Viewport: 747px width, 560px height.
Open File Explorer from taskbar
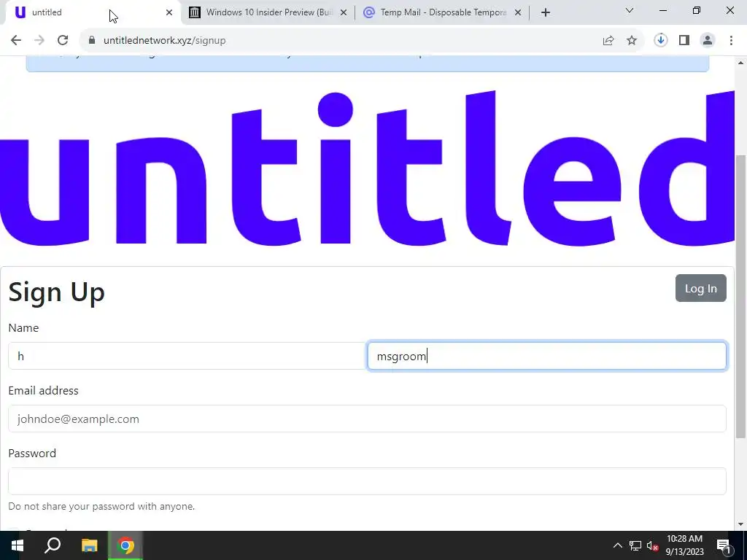coord(89,545)
